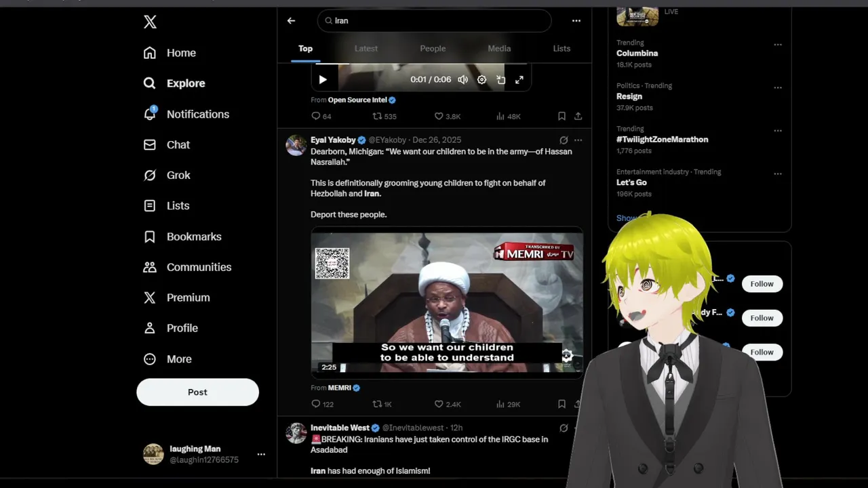The image size is (868, 488).
Task: Seek on the Open Source Intel video progress bar
Action: 420,65
